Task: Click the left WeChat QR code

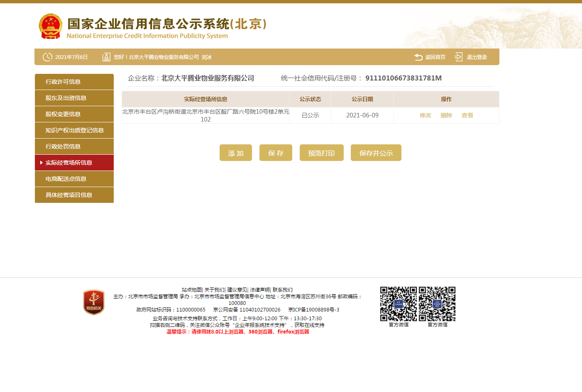Action: pyautogui.click(x=399, y=304)
